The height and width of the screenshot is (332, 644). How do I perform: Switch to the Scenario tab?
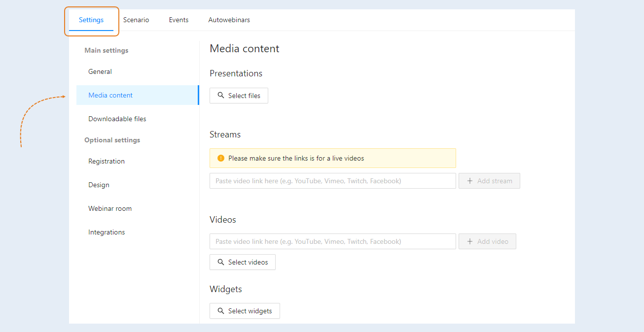click(x=136, y=20)
